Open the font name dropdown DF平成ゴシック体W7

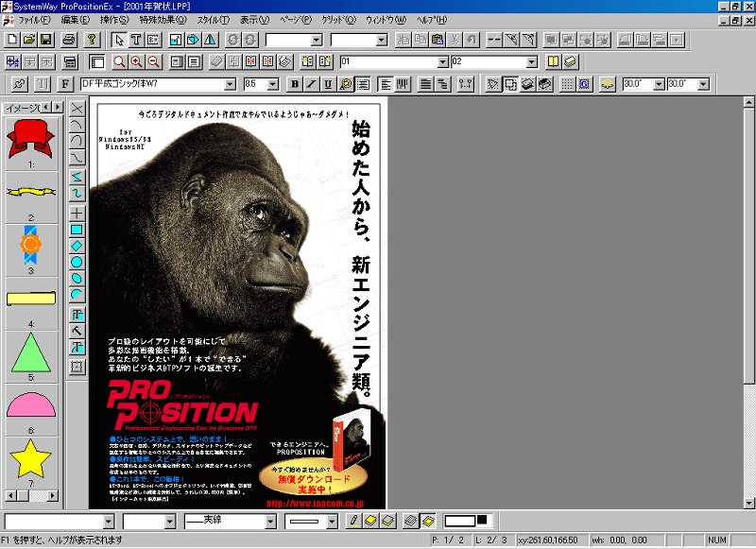pos(230,84)
